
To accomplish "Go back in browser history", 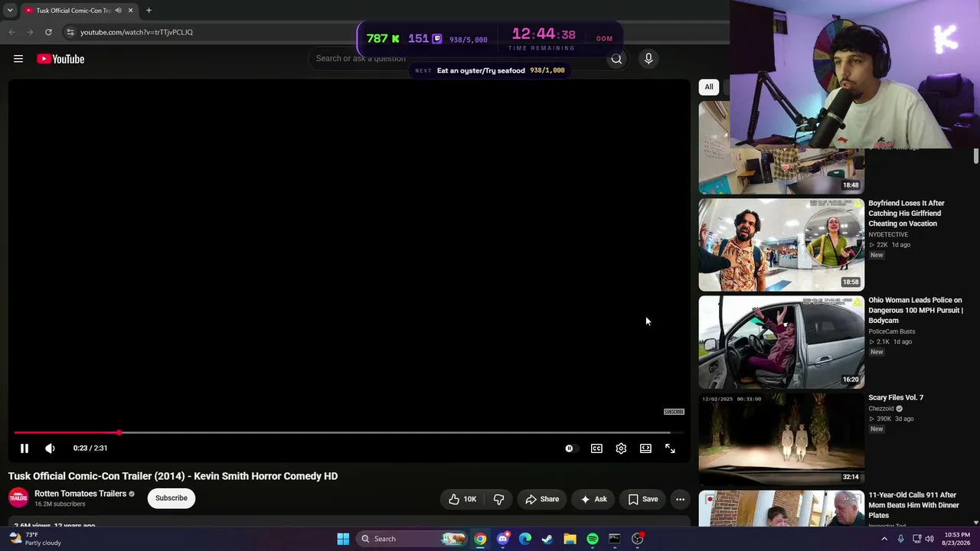I will [x=11, y=32].
